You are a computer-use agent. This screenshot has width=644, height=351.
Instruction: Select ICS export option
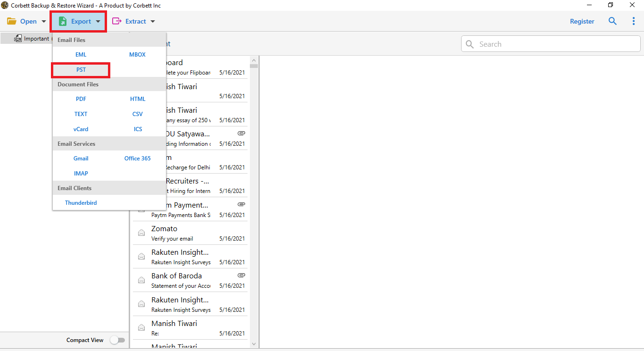pyautogui.click(x=138, y=129)
